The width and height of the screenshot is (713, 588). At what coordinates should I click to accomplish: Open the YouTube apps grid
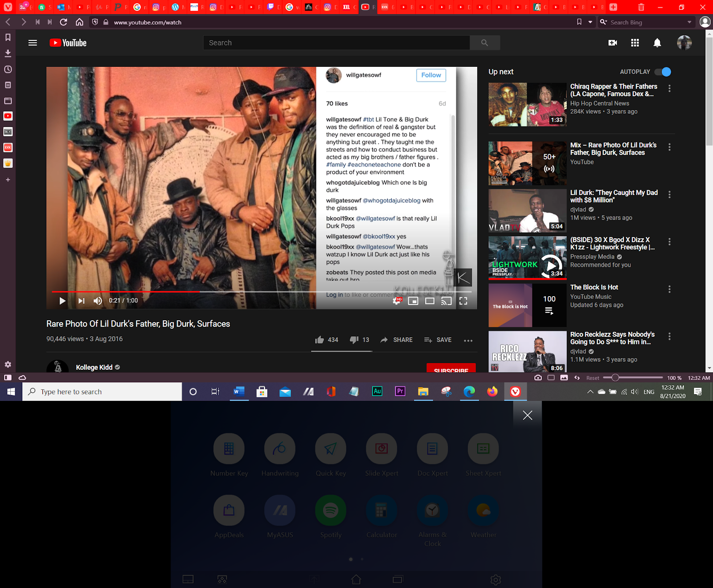pos(635,43)
